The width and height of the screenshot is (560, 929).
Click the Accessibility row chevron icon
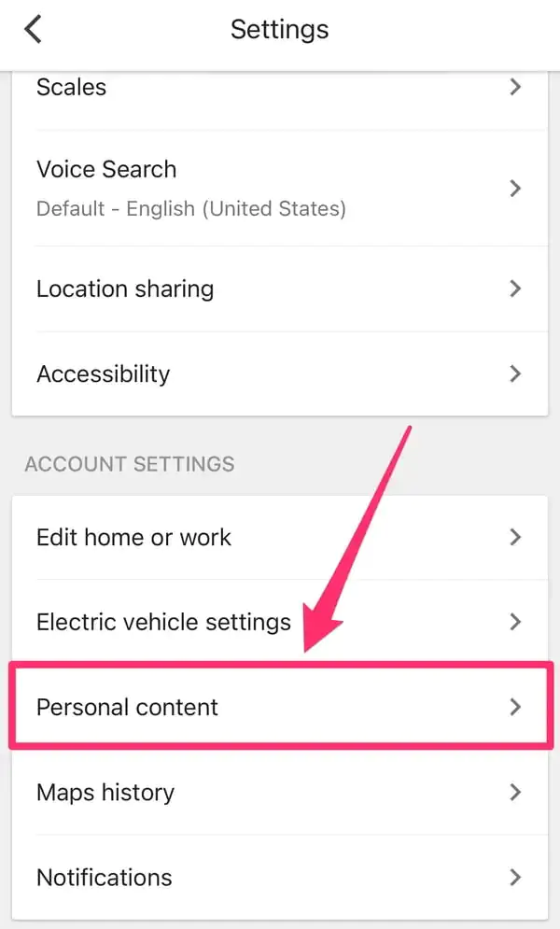click(x=515, y=373)
